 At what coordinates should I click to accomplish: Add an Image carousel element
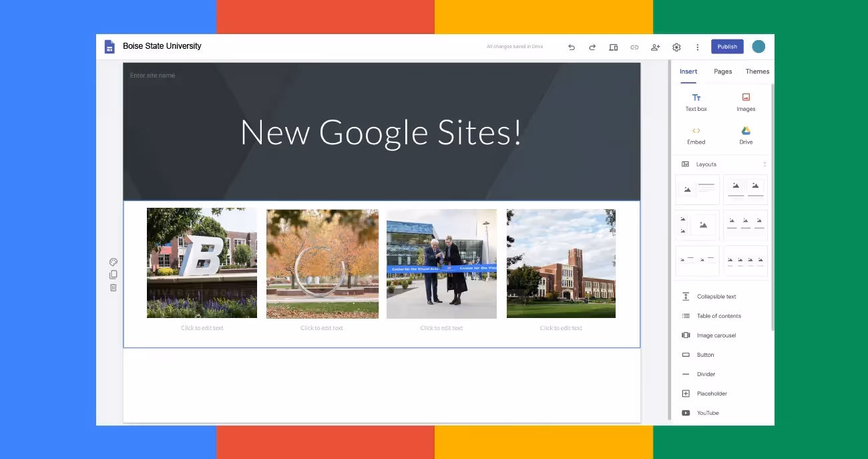coord(715,335)
